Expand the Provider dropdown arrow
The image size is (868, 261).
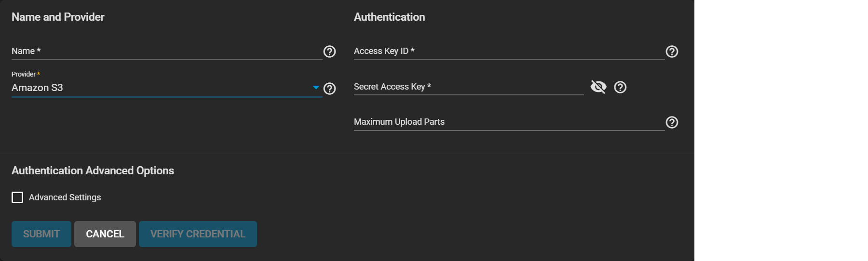(x=316, y=88)
